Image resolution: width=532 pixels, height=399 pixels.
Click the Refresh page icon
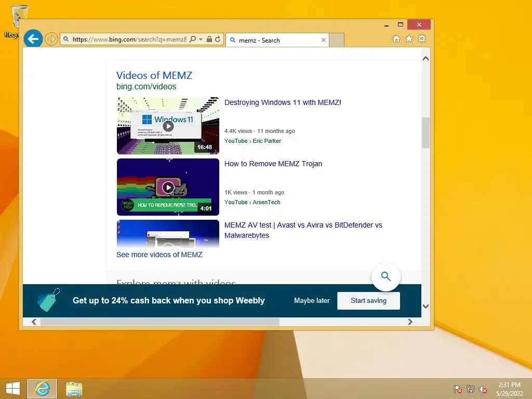click(218, 39)
